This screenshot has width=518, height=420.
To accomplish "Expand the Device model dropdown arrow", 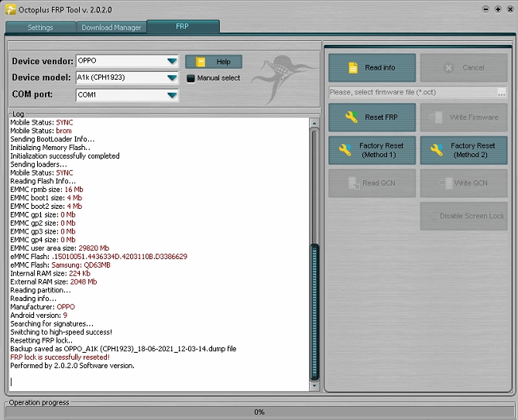I will 172,78.
